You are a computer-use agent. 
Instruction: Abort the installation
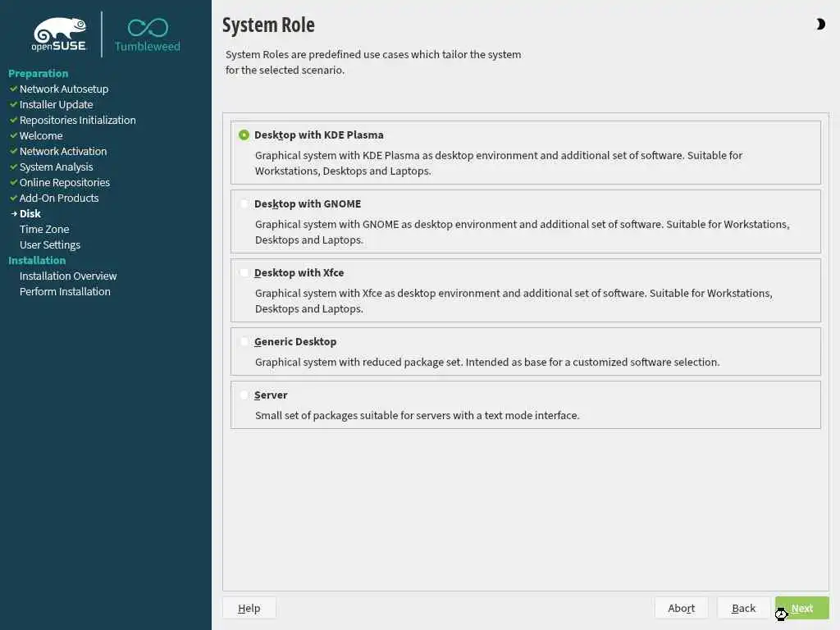pyautogui.click(x=681, y=608)
